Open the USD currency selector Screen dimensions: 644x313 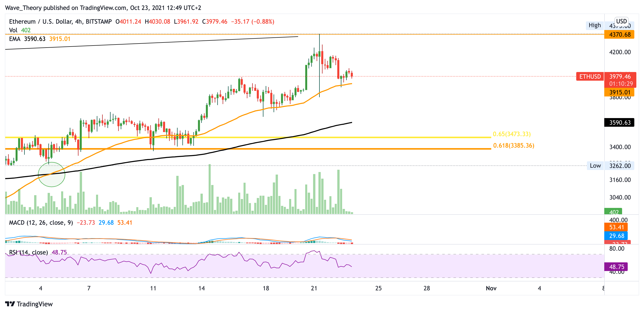621,21
